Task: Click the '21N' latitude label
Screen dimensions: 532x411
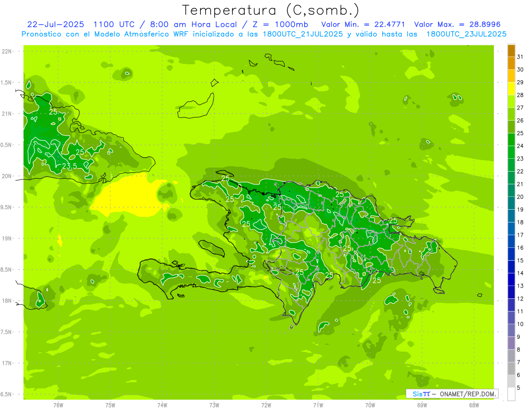Action: pyautogui.click(x=6, y=114)
